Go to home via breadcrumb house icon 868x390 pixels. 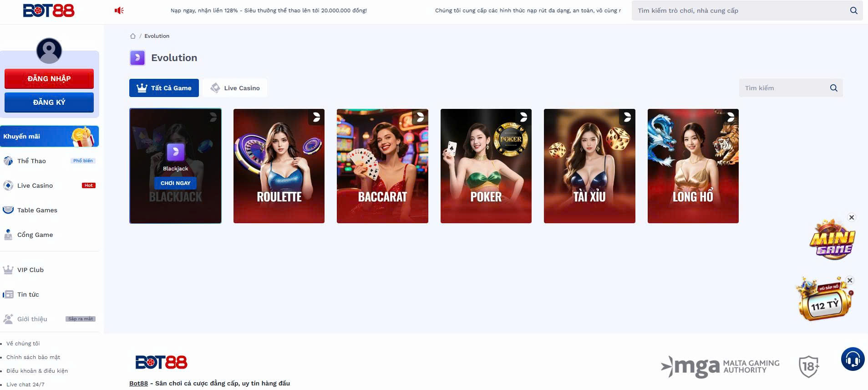pos(133,36)
